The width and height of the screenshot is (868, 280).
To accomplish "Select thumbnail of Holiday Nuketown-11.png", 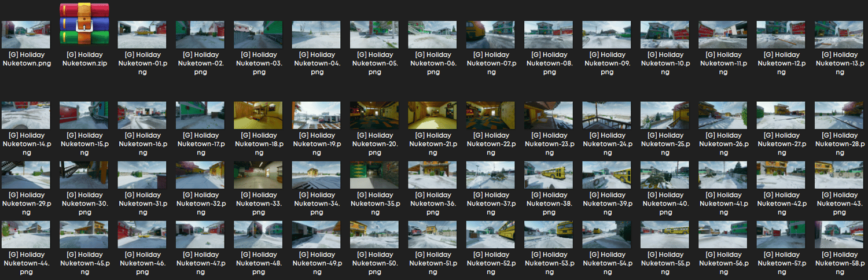I will (723, 35).
